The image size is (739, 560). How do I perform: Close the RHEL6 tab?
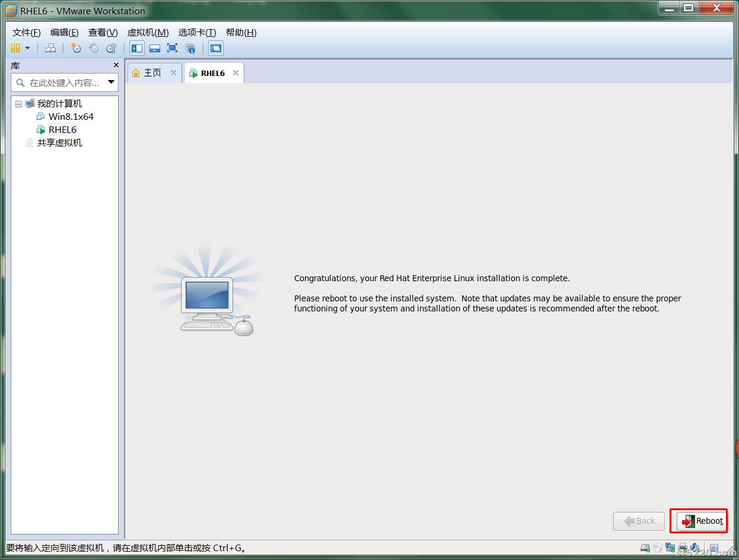(235, 72)
